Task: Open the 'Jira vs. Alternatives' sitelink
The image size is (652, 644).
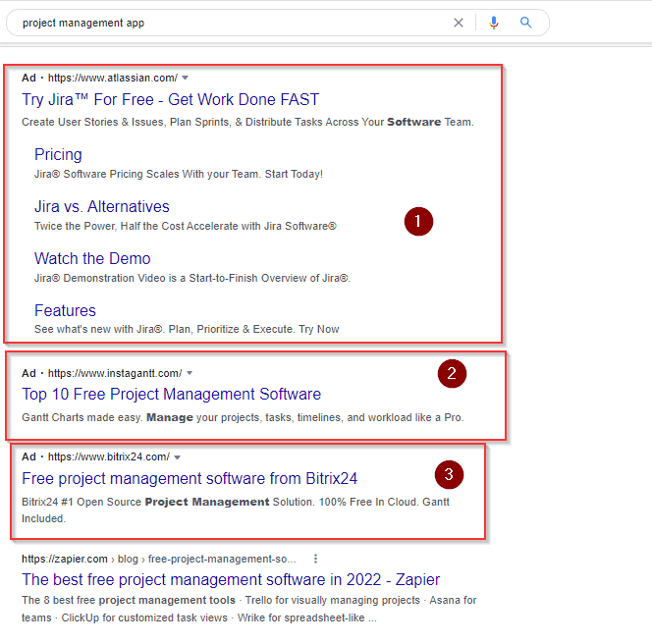Action: click(x=102, y=206)
